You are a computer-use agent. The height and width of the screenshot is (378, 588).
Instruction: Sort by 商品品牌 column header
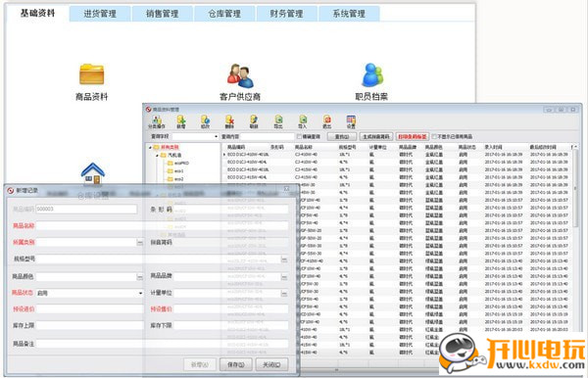[x=408, y=147]
